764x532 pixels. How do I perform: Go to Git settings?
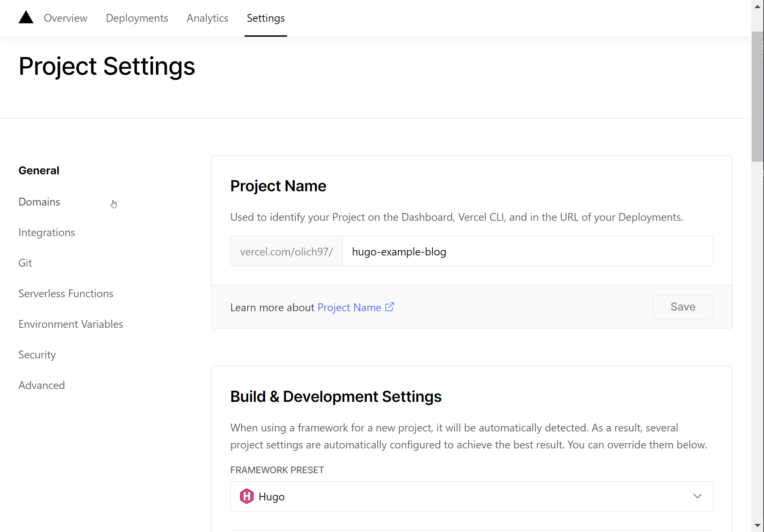point(25,263)
